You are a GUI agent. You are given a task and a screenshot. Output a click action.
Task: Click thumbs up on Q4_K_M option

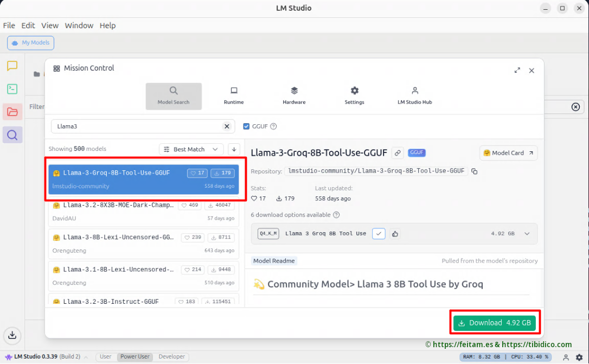pos(395,234)
